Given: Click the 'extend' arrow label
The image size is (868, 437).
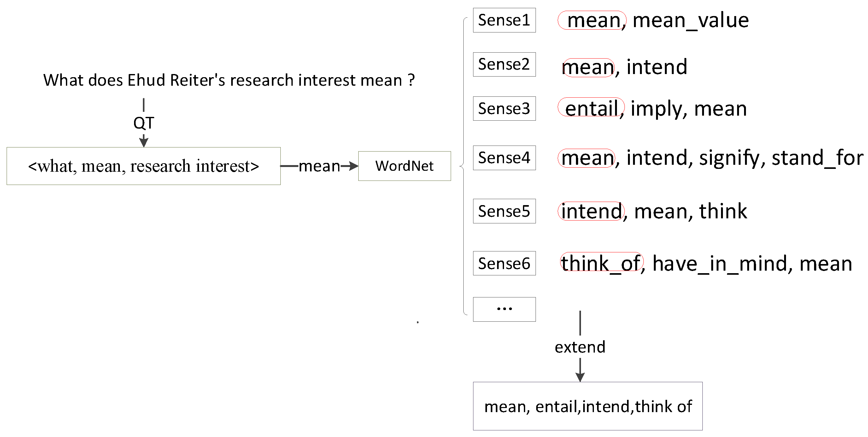Looking at the screenshot, I should click(580, 347).
